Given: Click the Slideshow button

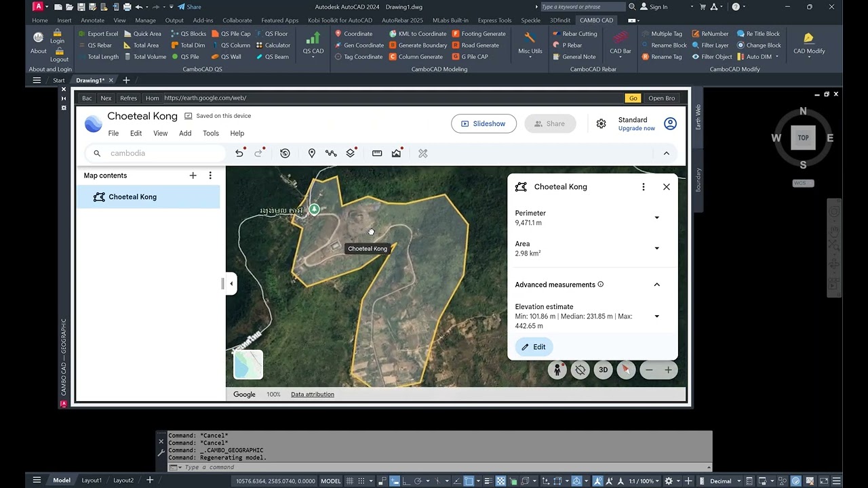Looking at the screenshot, I should (x=484, y=123).
